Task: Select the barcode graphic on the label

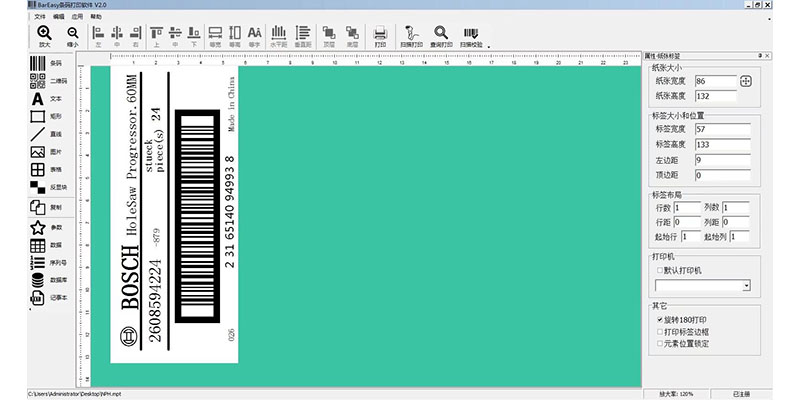Action: (x=197, y=216)
